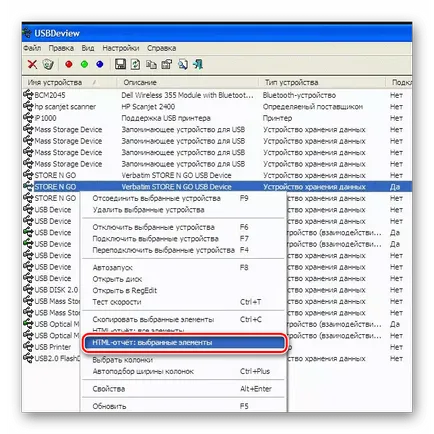
Task: Click the find/search toolbar icon
Action: (x=182, y=64)
